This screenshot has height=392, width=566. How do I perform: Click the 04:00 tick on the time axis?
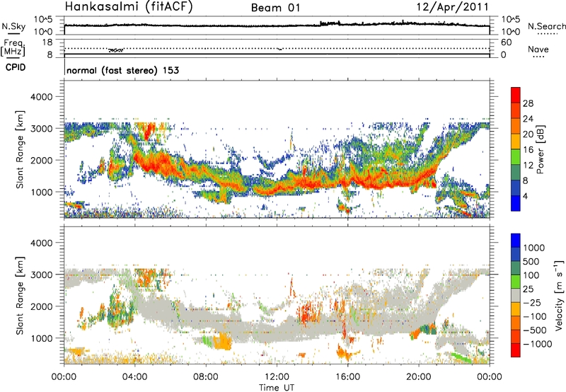135,376
